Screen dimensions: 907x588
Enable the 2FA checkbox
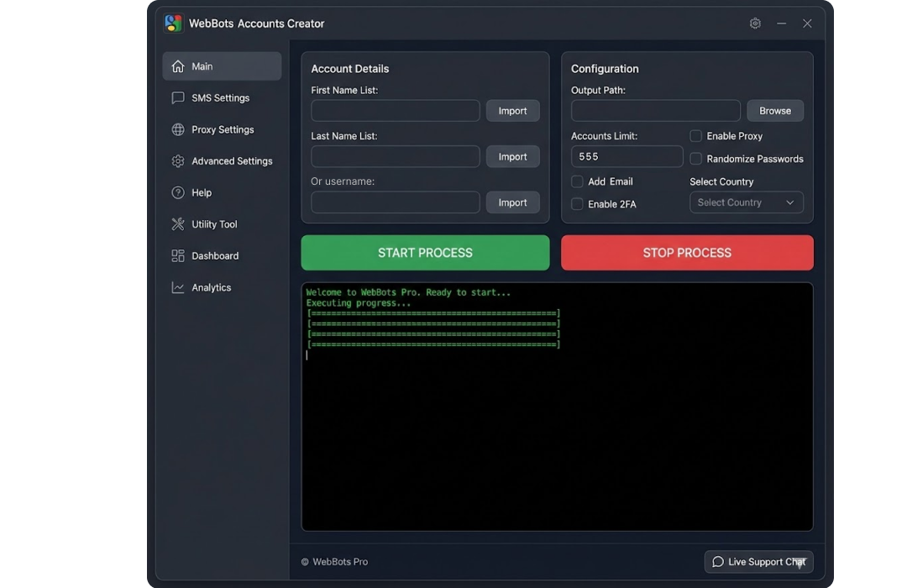coord(577,203)
